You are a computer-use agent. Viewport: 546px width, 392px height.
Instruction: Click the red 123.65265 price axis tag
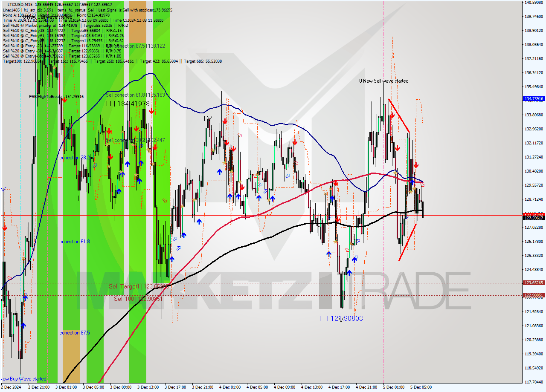coord(534,282)
